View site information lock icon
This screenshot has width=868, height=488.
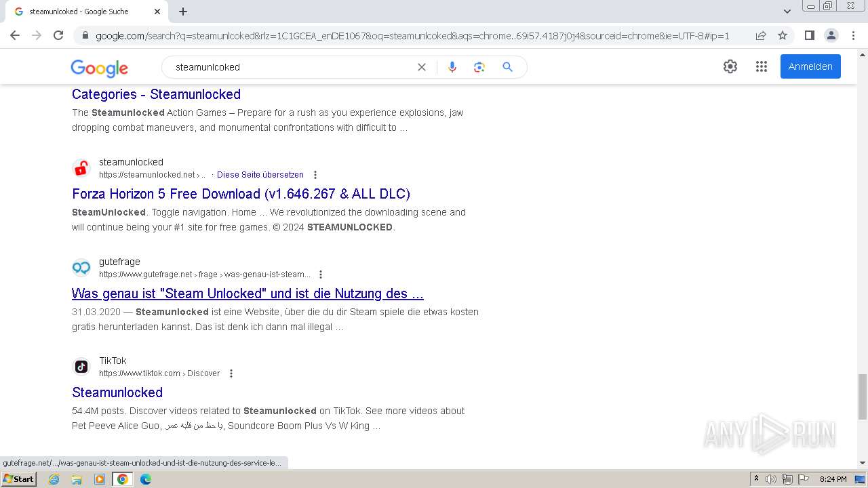(85, 35)
